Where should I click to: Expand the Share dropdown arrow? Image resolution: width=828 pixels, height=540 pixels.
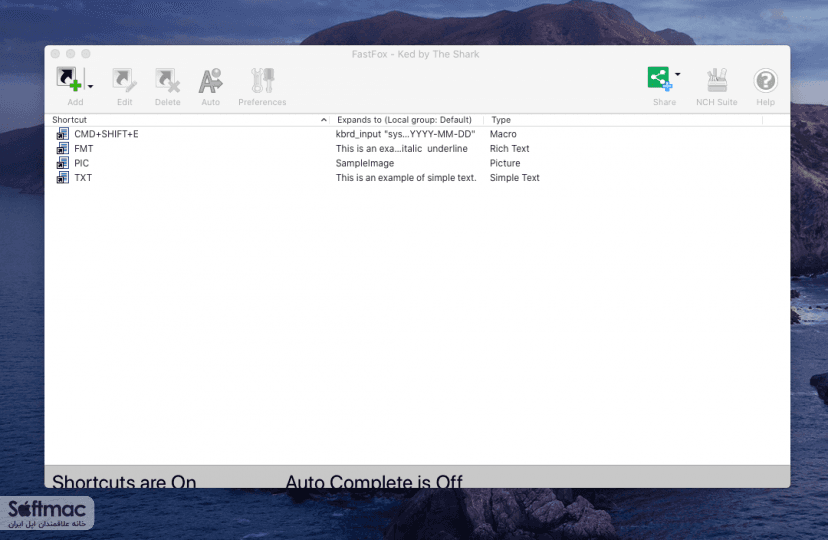point(678,74)
